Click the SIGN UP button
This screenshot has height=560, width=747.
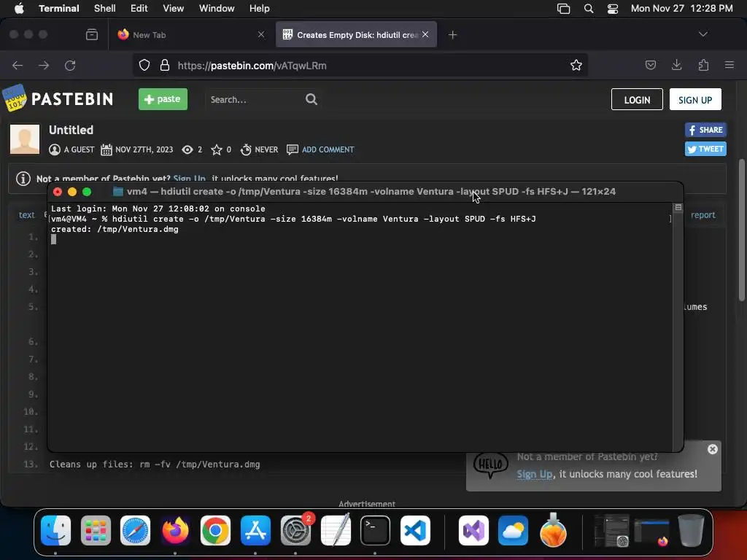pyautogui.click(x=695, y=99)
